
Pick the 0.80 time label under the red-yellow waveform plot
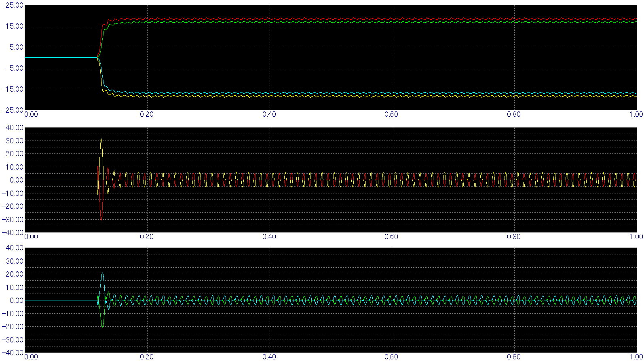[514, 237]
